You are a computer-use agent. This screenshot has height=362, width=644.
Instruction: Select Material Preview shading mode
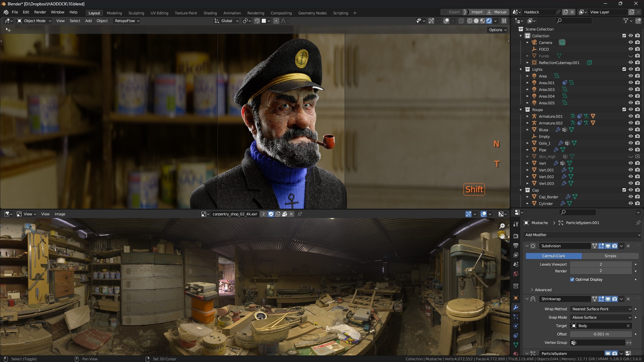[x=483, y=21]
